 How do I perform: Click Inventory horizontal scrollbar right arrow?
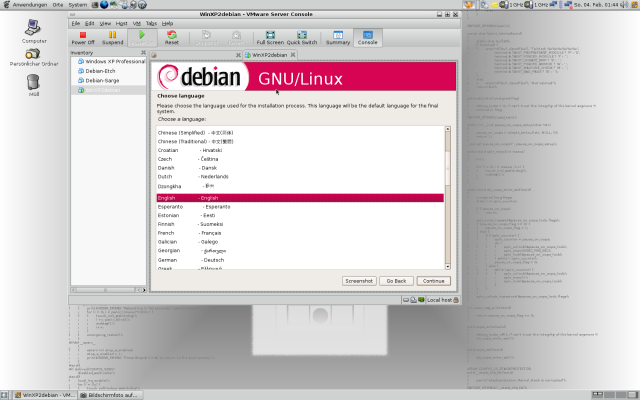point(143,290)
